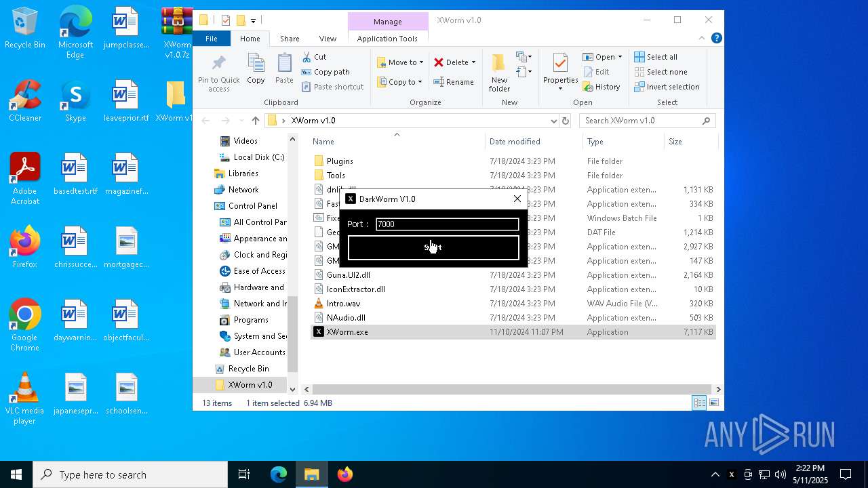Screen dimensions: 868x488
Task: Select the Skype desktop icon
Action: (75, 102)
